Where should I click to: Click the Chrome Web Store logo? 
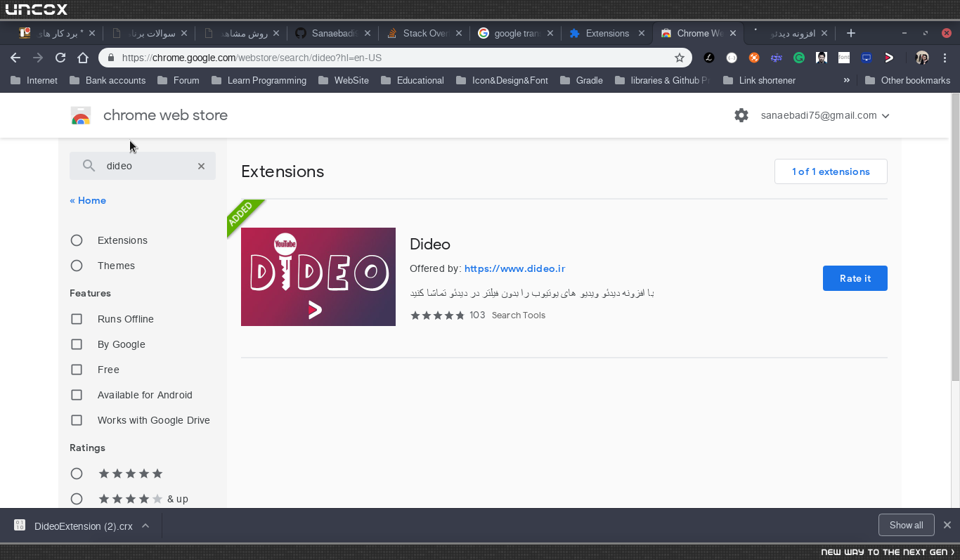coord(81,115)
